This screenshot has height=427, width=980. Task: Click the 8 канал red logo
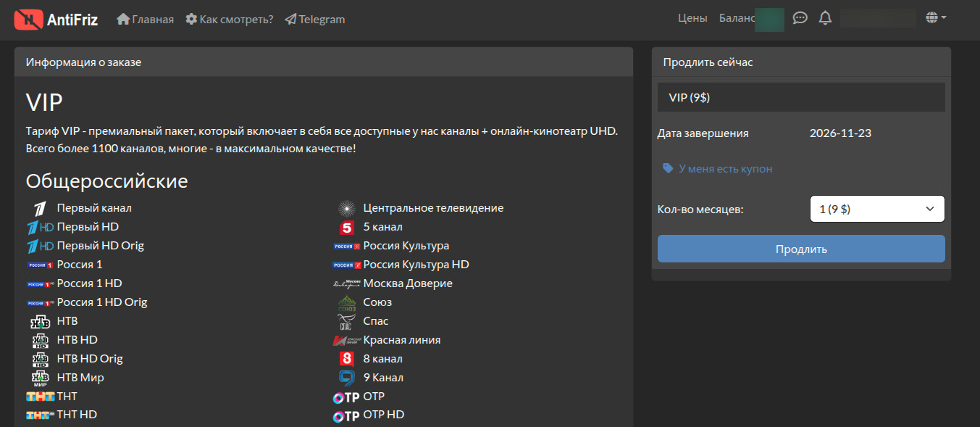point(347,359)
